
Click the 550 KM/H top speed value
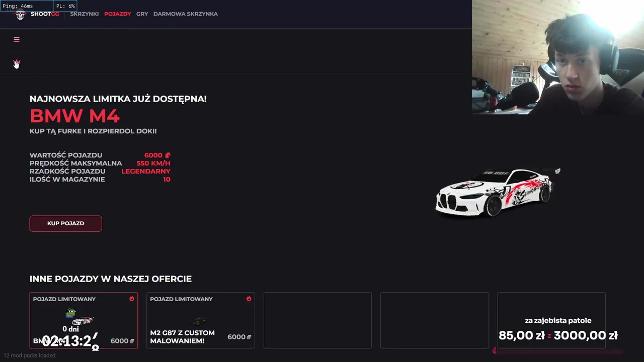coord(153,163)
